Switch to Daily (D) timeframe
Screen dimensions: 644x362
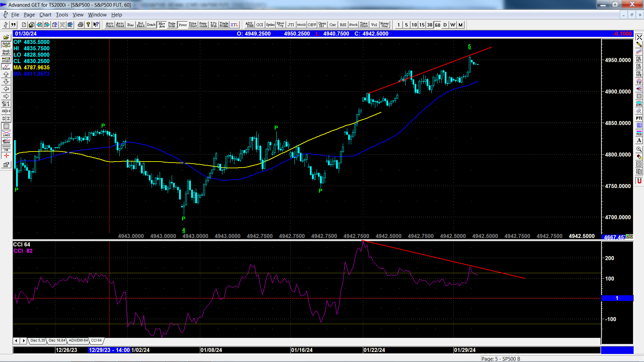445,25
